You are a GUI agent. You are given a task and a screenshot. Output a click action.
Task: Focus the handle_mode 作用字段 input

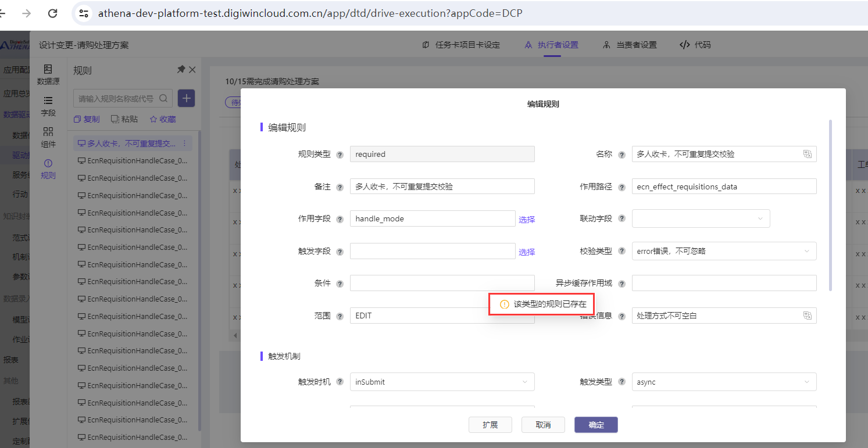click(x=433, y=218)
